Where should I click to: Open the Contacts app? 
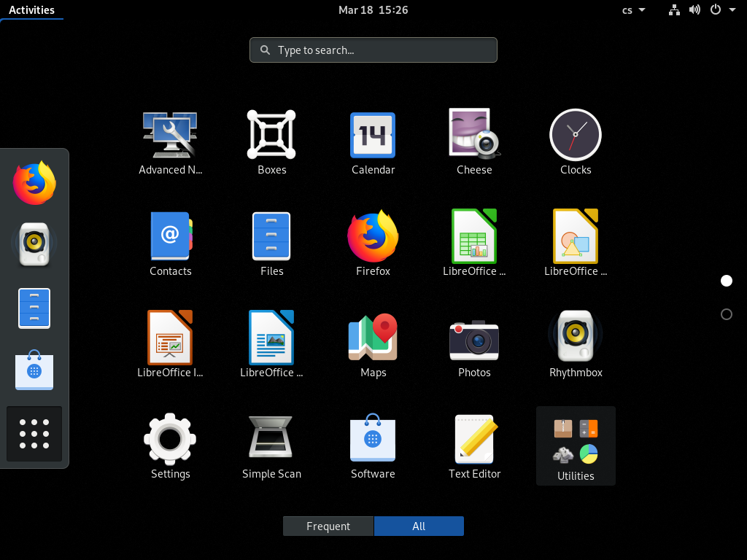[x=170, y=244]
